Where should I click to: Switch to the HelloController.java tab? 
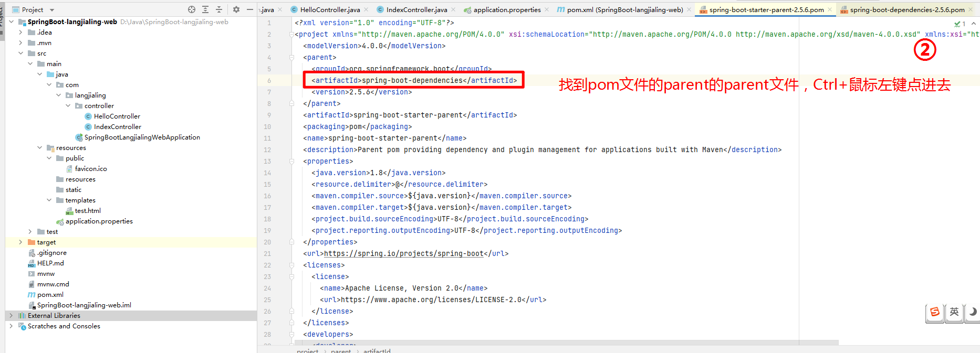click(330, 9)
